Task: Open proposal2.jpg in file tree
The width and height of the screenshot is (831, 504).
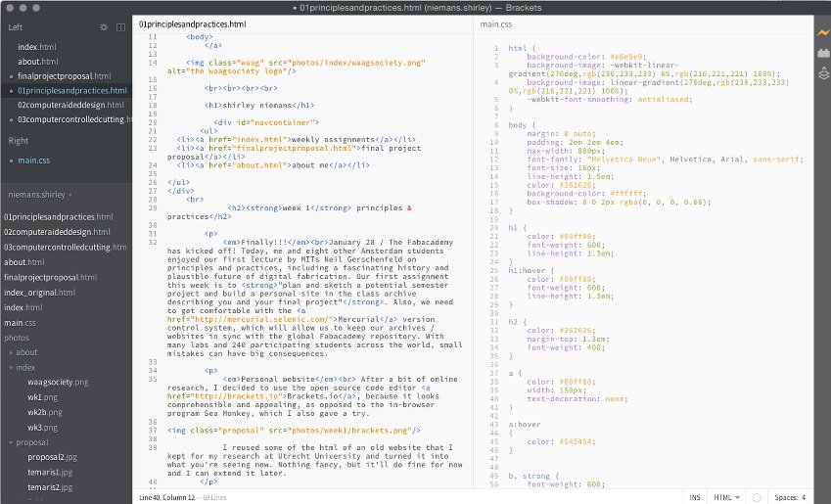Action: click(53, 457)
